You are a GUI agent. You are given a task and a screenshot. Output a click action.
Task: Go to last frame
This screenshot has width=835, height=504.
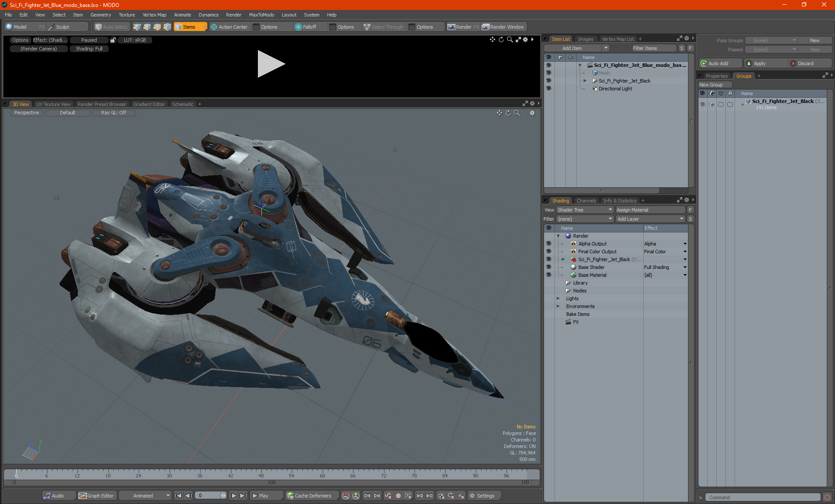(244, 496)
